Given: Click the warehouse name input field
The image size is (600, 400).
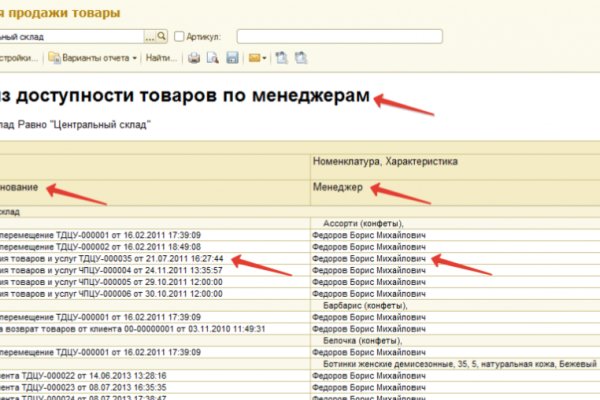Looking at the screenshot, I should point(70,37).
